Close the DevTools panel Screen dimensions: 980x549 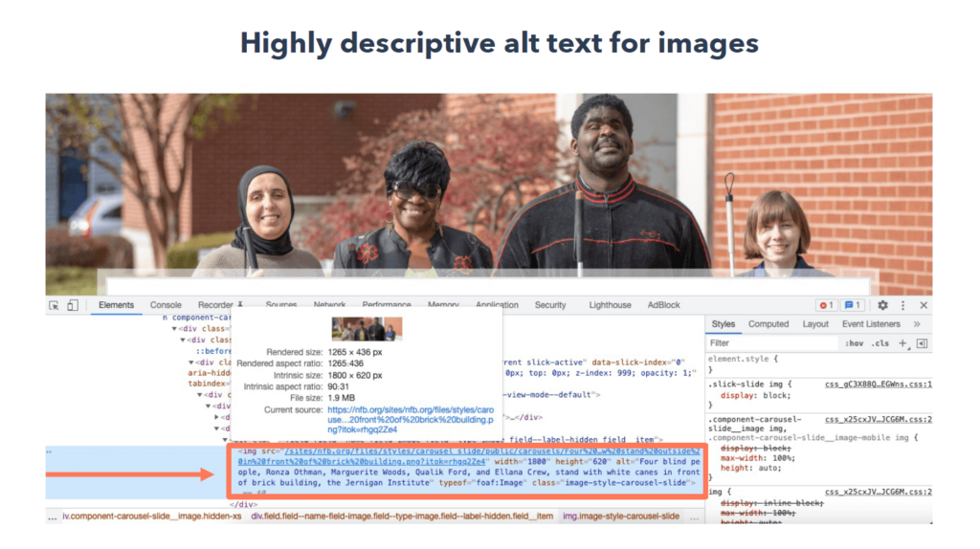click(924, 305)
